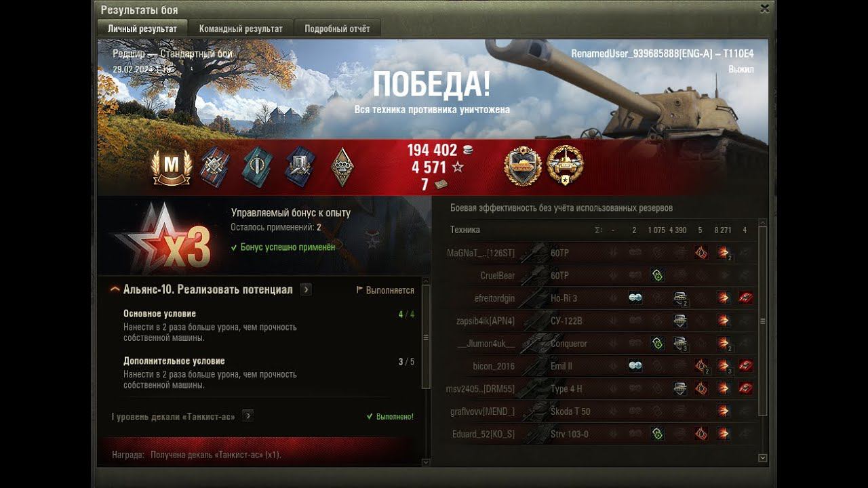Click the critical hits icon in MaGNaT row
Image resolution: width=868 pixels, height=488 pixels.
pyautogui.click(x=701, y=253)
